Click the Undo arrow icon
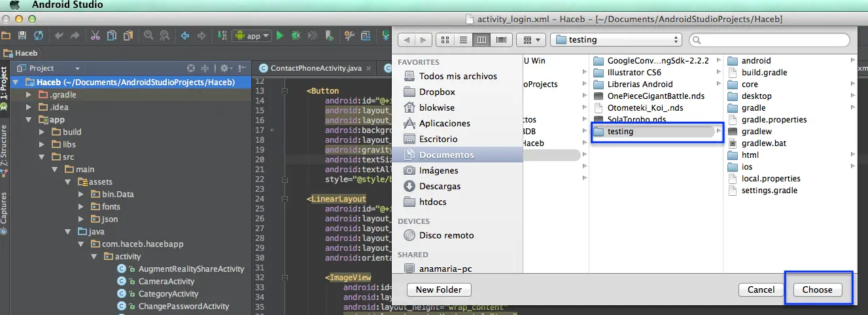 tap(59, 35)
